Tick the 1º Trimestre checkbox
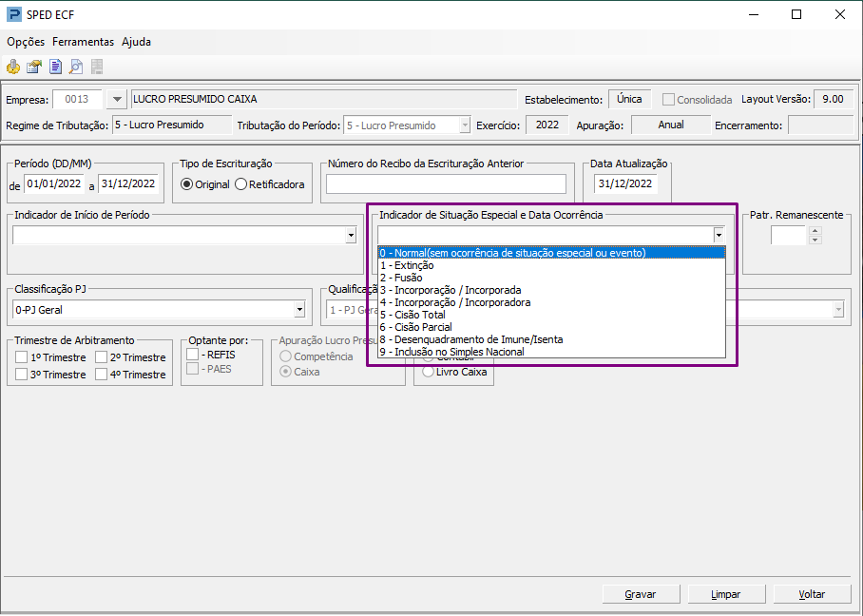The height and width of the screenshot is (616, 863). [22, 357]
